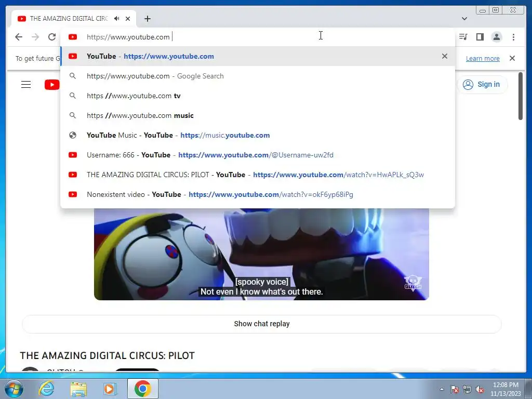Click the video player frame
Screen dimensions: 532x399
click(x=261, y=254)
